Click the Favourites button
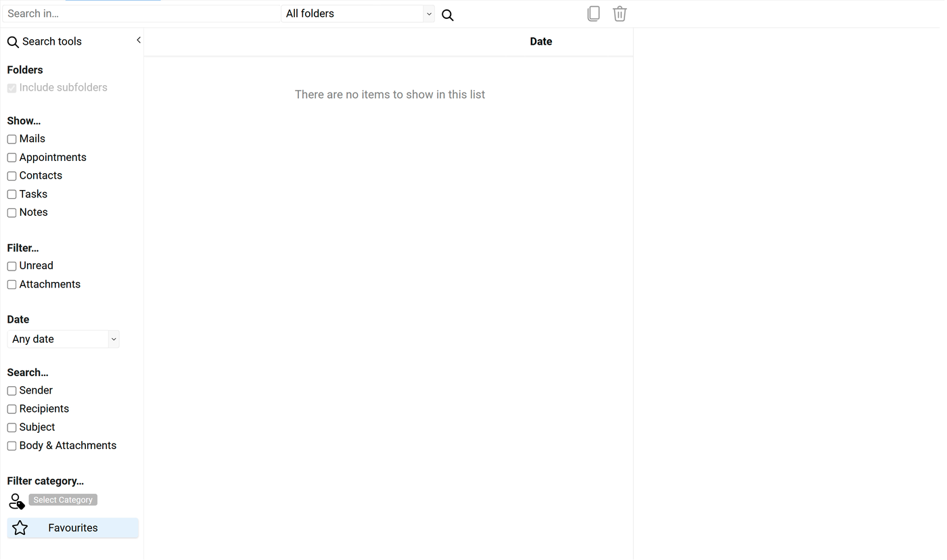This screenshot has height=560, width=947. 73,528
